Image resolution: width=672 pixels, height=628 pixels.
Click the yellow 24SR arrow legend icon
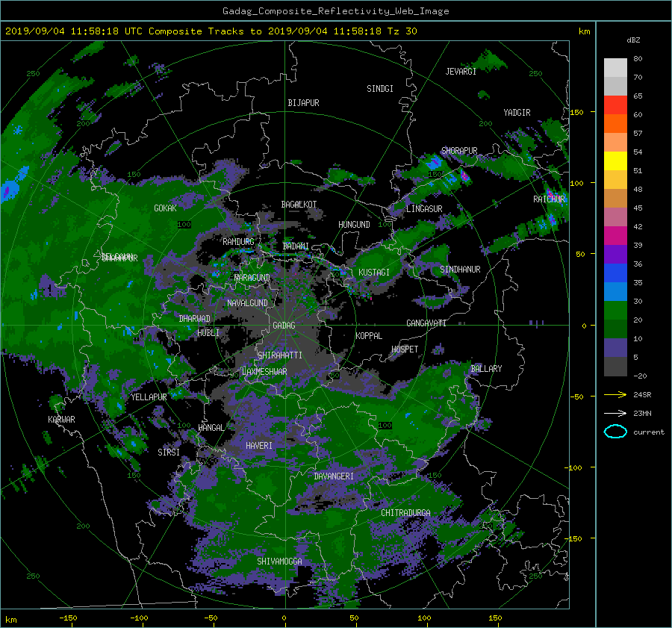615,394
